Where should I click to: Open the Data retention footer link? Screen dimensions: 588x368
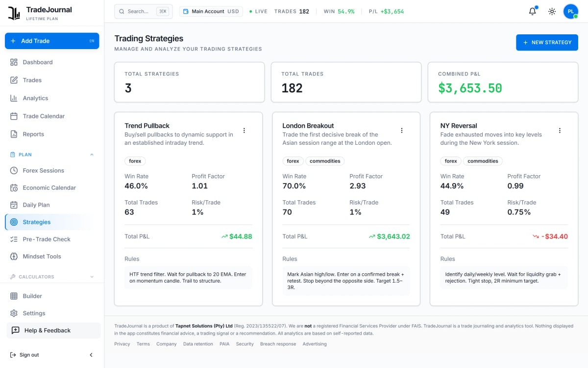coord(198,344)
